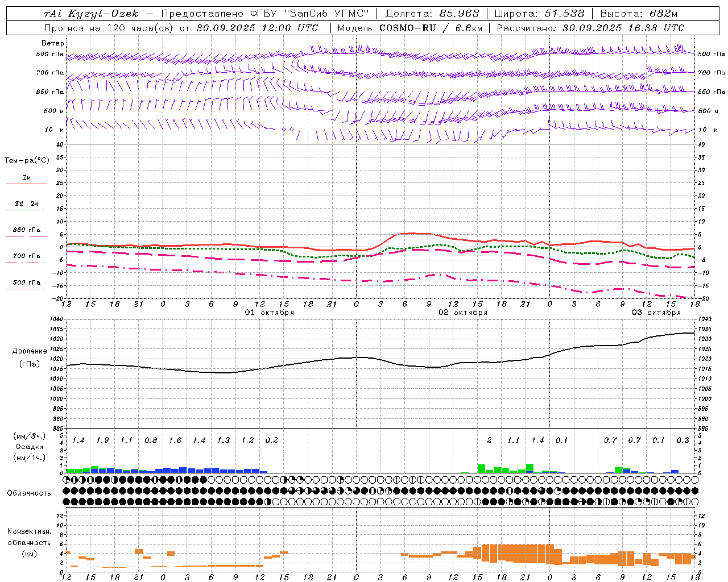
Task: Click the Облачность cloud cover label
Action: pyautogui.click(x=28, y=493)
